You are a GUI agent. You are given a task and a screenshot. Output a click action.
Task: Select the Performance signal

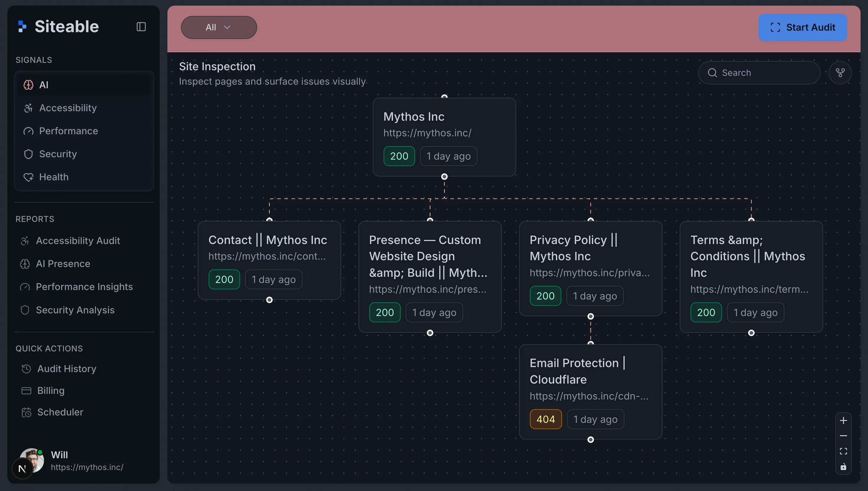coord(68,131)
